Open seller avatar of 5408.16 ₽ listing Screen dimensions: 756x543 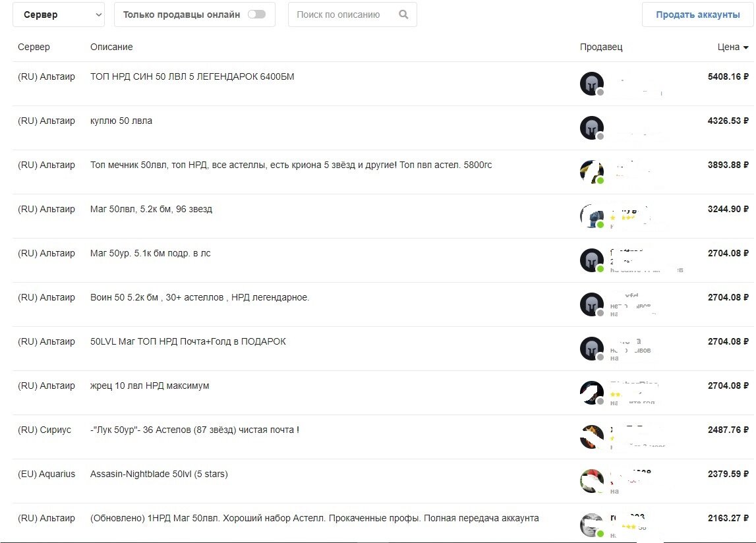tap(592, 84)
